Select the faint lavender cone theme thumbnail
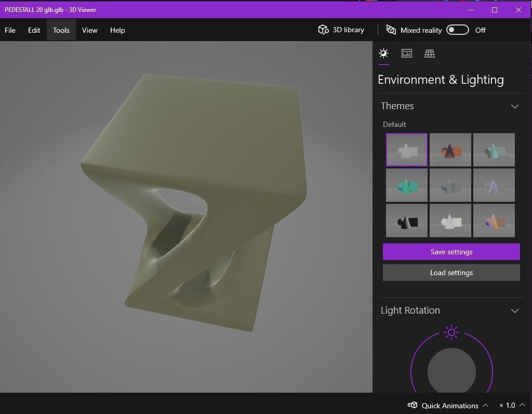Image resolution: width=532 pixels, height=414 pixels. [x=494, y=185]
